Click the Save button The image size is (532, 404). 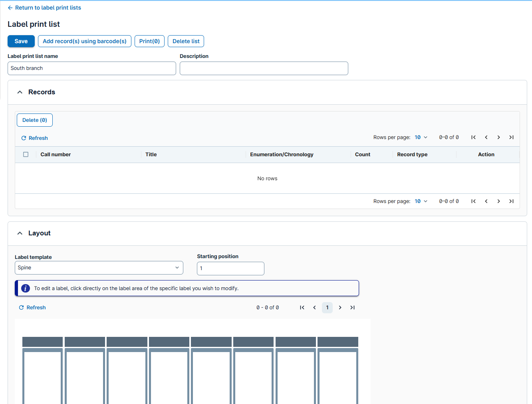(21, 42)
